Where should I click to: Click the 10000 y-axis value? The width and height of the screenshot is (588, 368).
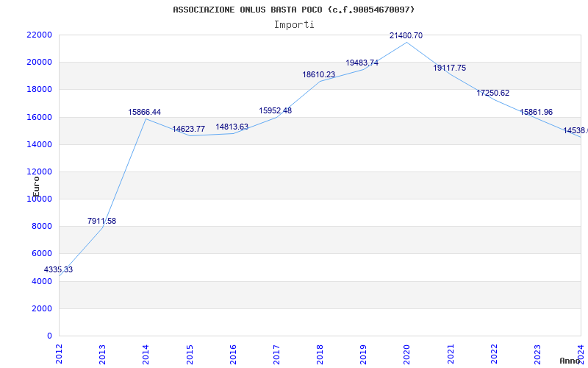[x=39, y=199]
